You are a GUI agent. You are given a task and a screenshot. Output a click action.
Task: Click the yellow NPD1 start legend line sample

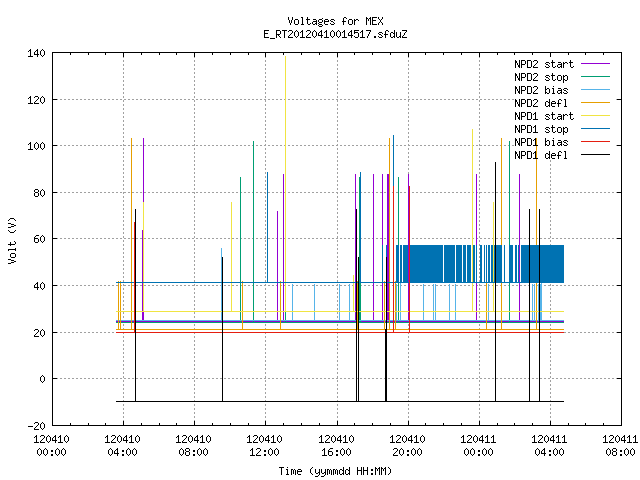click(x=596, y=116)
